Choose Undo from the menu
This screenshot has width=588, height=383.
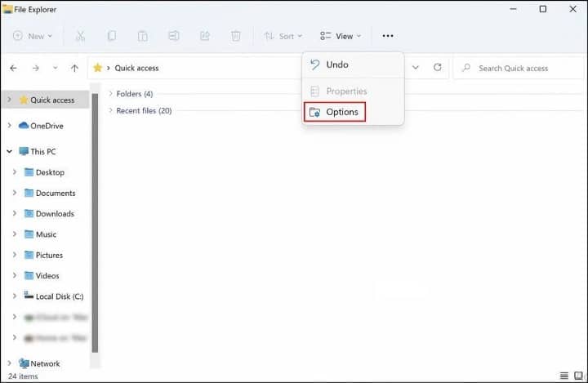353,65
